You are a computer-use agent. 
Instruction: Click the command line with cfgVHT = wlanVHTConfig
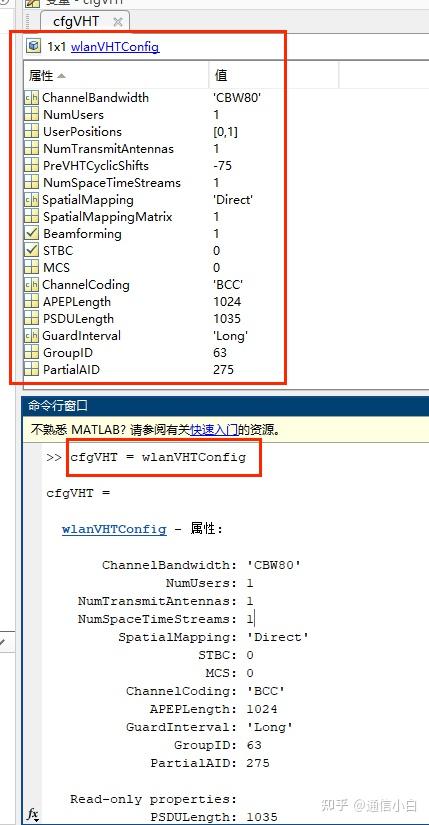(x=158, y=457)
